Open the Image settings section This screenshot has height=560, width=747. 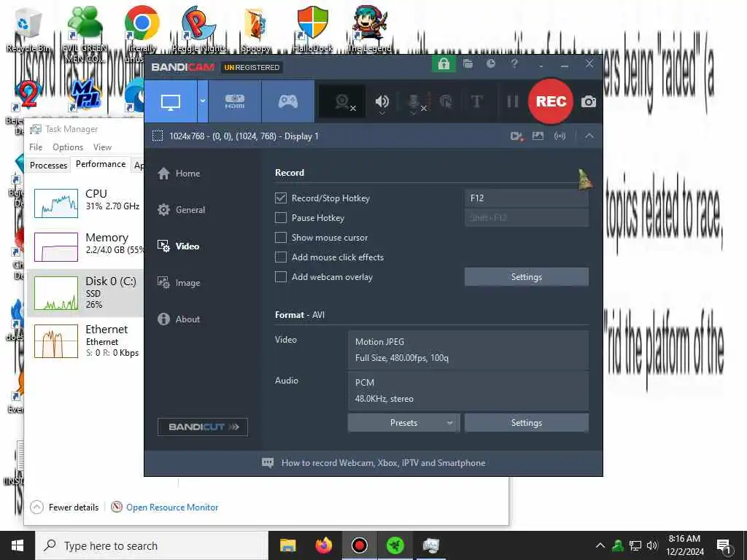coord(179,283)
